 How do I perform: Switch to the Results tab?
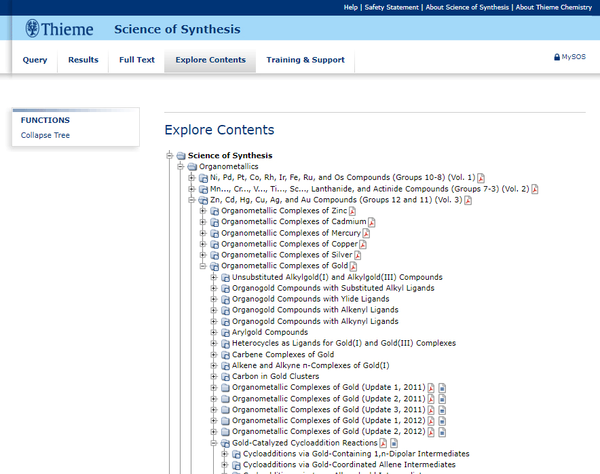83,60
